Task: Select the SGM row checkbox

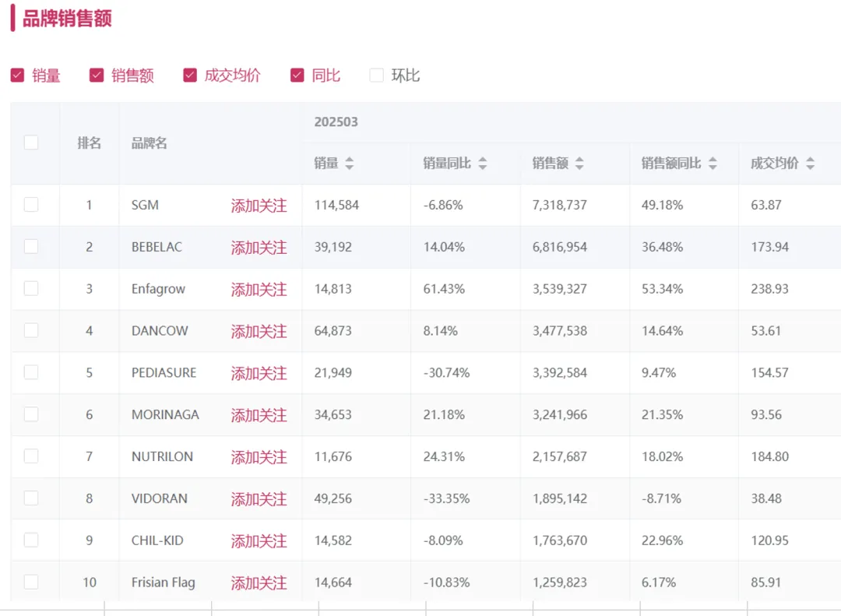Action: pyautogui.click(x=31, y=205)
